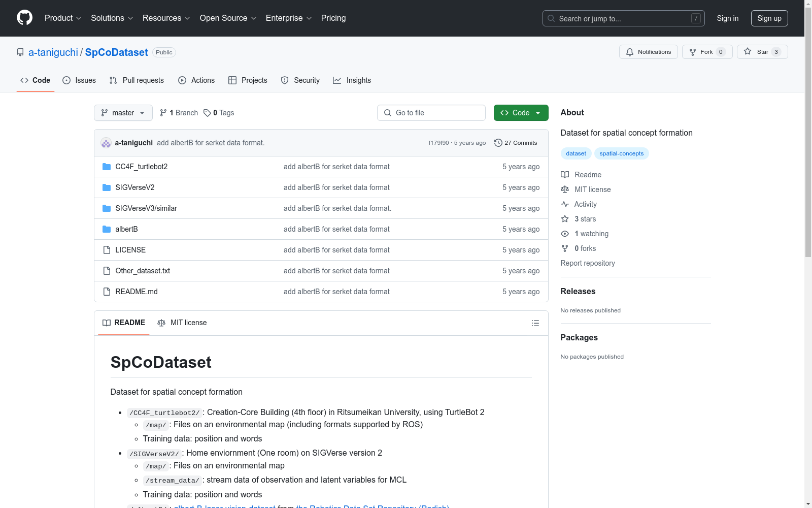Switch to the Issues tab
Screen dimensions: 812x508
coord(79,80)
